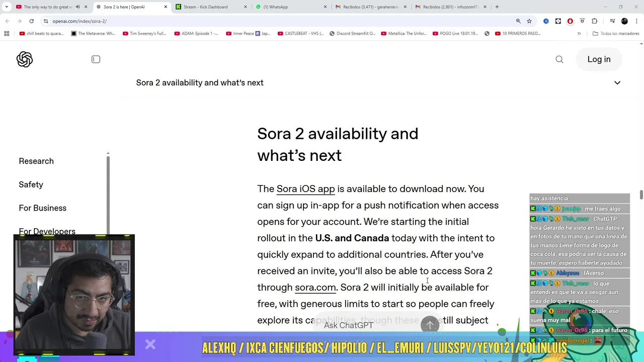Open the site search magnifier
Screen dimensions: 644x362
point(559,59)
